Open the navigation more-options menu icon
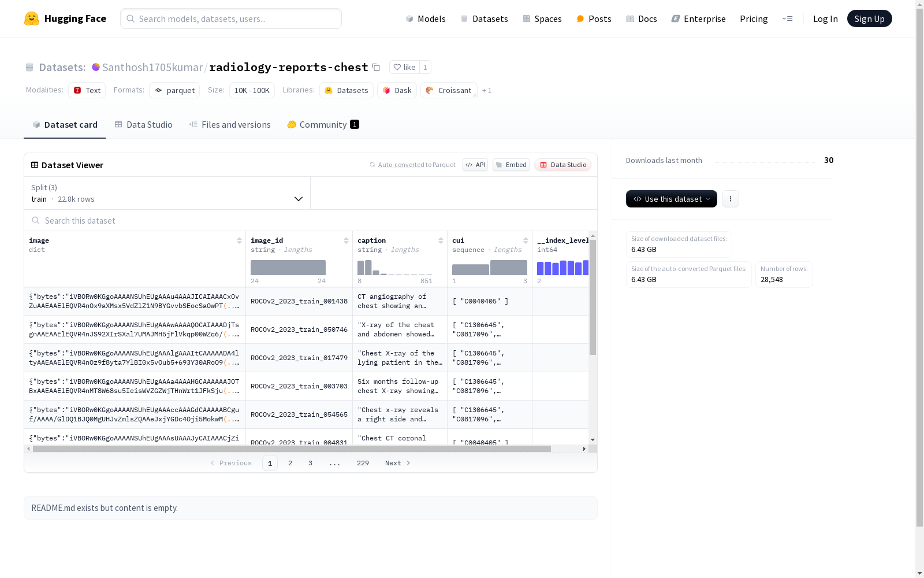This screenshot has width=924, height=578. click(787, 18)
